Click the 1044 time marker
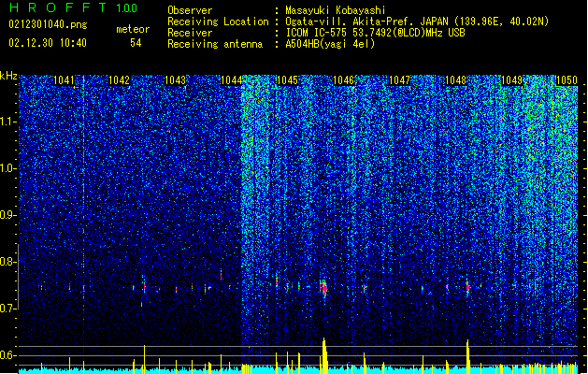 231,80
